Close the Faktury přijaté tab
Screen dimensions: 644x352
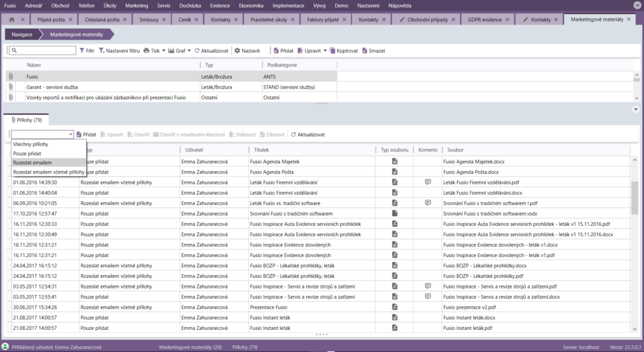343,19
